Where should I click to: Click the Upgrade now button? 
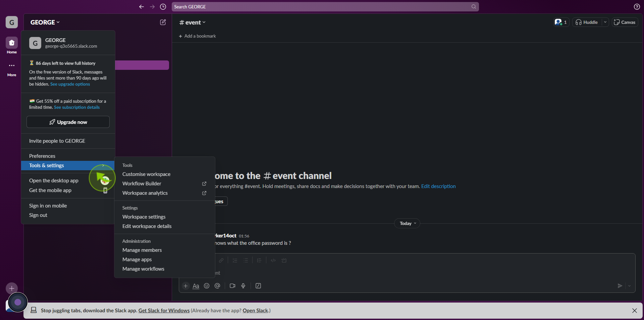[68, 122]
